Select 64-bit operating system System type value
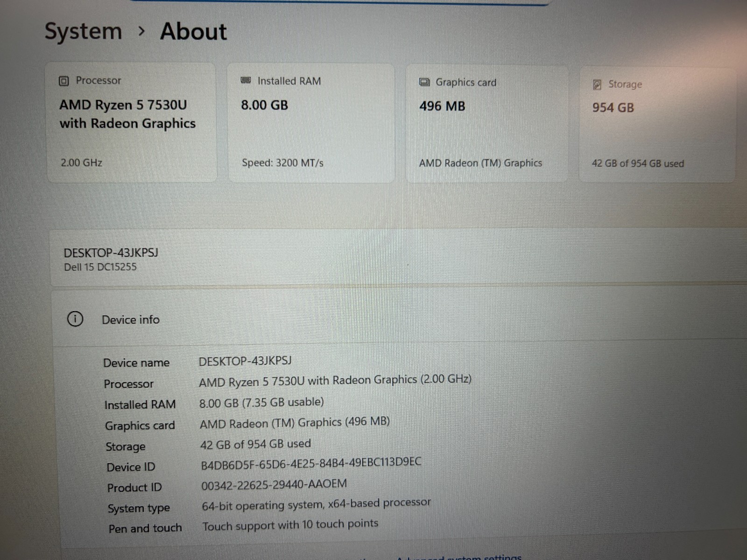The height and width of the screenshot is (560, 747). pyautogui.click(x=316, y=504)
